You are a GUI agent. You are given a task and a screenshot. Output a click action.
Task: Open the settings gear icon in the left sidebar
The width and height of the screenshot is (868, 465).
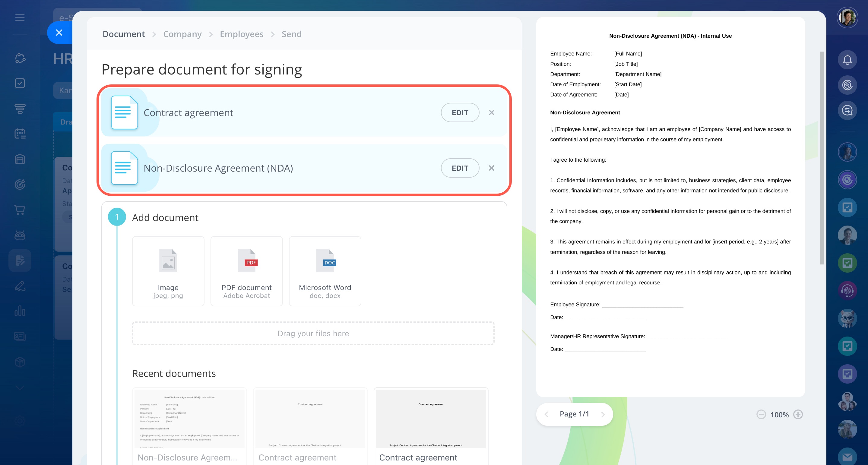20,421
